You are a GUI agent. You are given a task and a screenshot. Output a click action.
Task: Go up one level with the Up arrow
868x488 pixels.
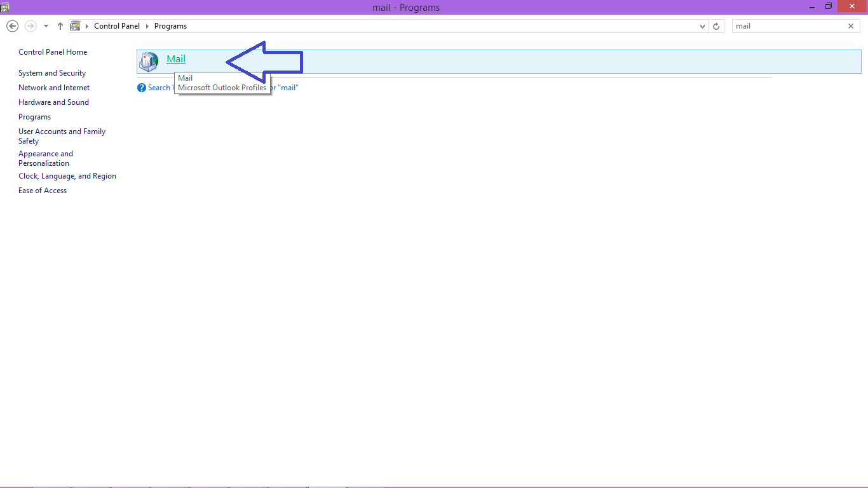(60, 26)
